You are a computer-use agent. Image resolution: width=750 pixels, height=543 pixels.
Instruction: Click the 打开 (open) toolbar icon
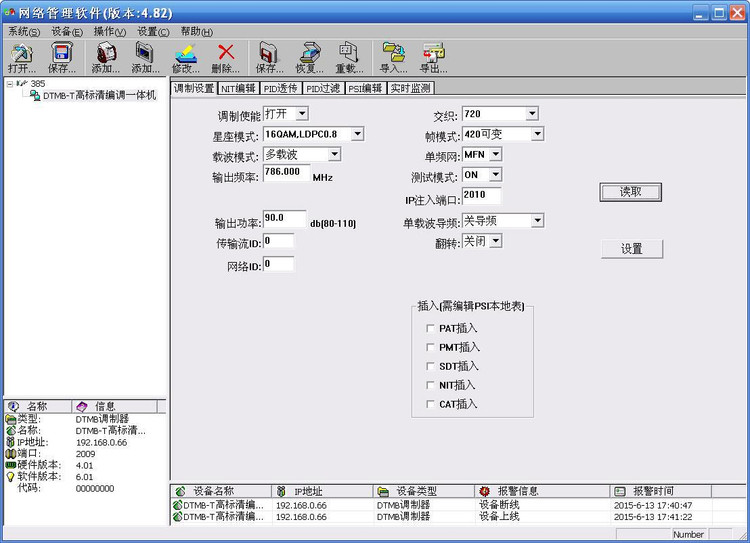[22, 57]
